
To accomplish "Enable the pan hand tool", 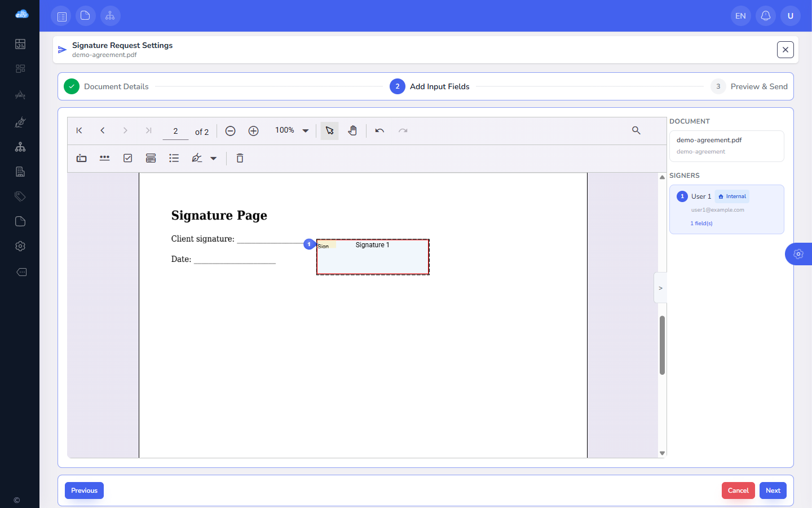I will click(x=352, y=131).
